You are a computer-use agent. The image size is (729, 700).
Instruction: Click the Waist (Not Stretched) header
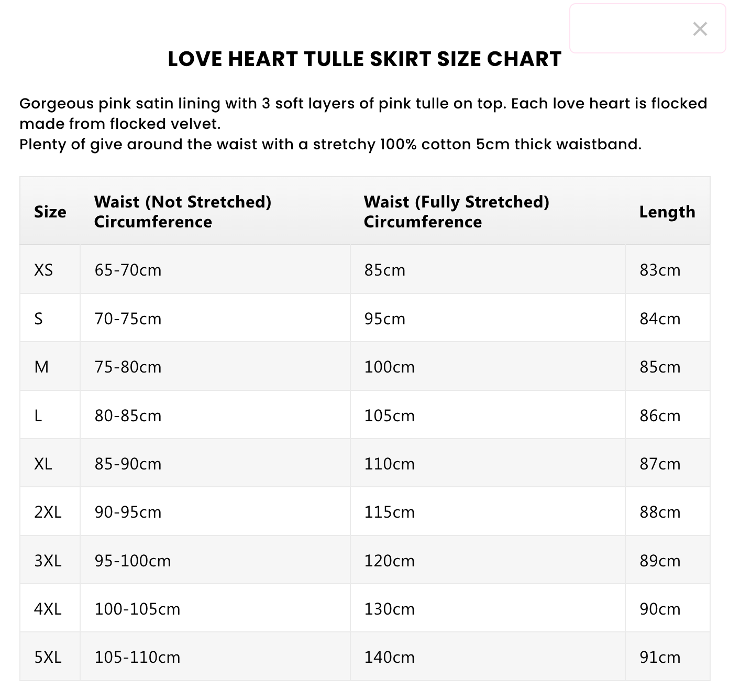click(x=183, y=212)
